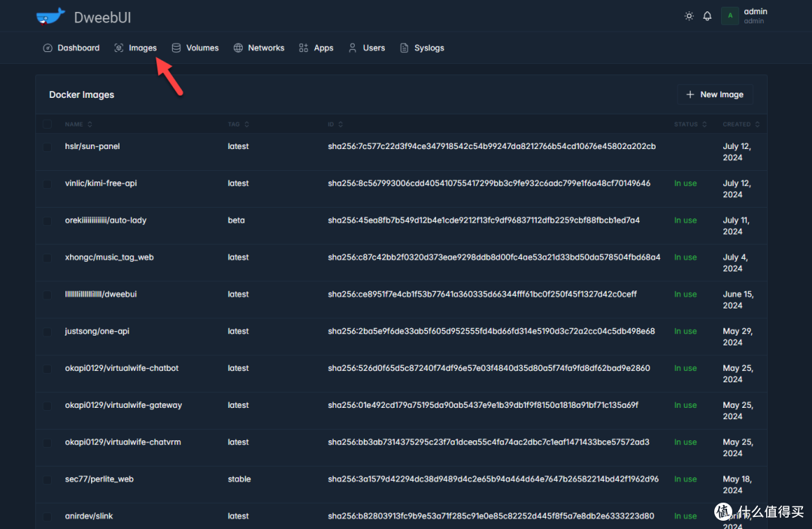The width and height of the screenshot is (812, 529).
Task: Sort images by Name column arrows
Action: pyautogui.click(x=90, y=124)
